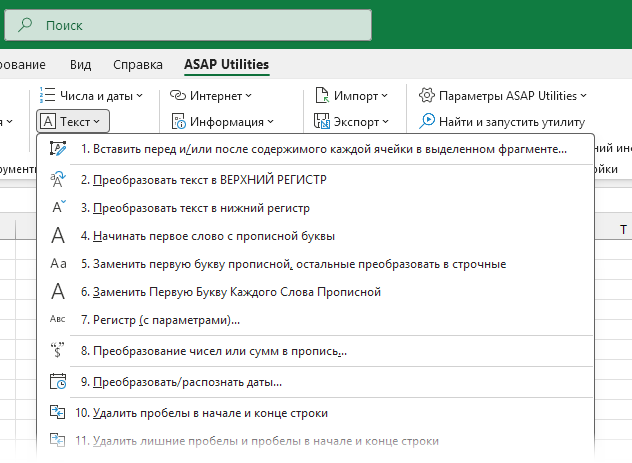Screen dimensions: 632x463
Task: Click the Импорт document icon
Action: [x=322, y=96]
